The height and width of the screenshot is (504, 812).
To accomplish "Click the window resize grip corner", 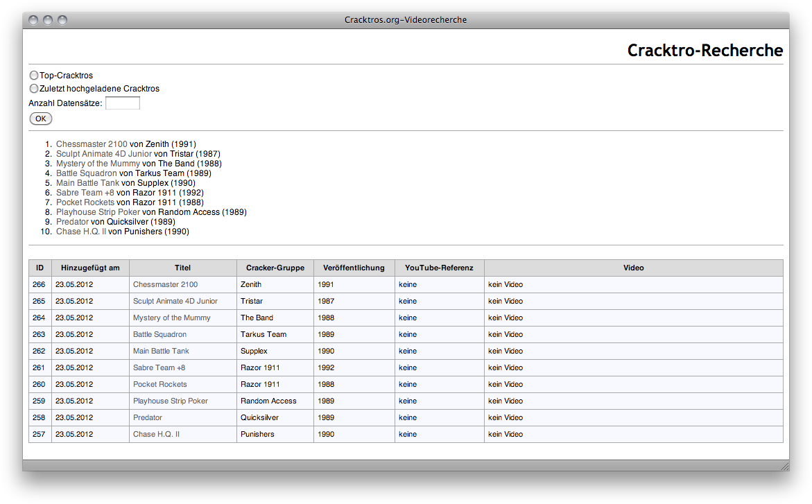I will 784,466.
